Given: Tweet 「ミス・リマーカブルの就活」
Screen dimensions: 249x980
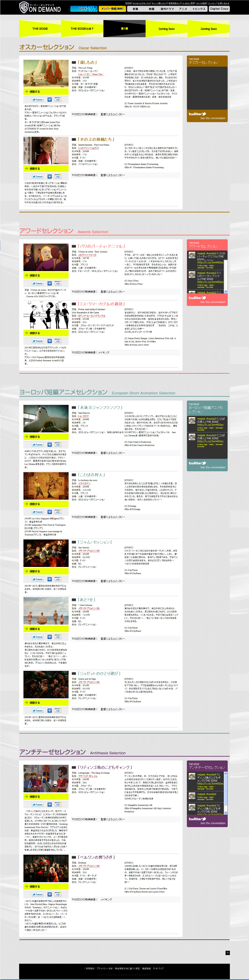Looking at the screenshot, I should pos(38,341).
